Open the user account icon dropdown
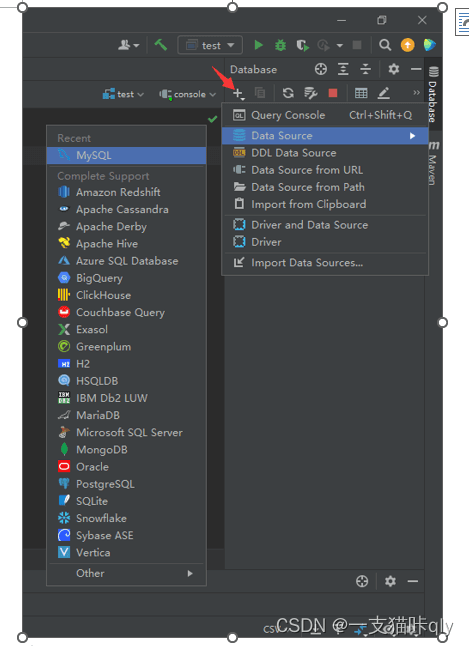Viewport: 469px width, 646px height. (x=129, y=45)
